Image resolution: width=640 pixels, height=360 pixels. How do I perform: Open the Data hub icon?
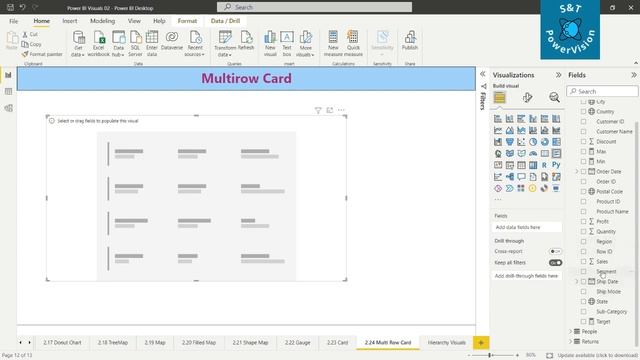[118, 44]
